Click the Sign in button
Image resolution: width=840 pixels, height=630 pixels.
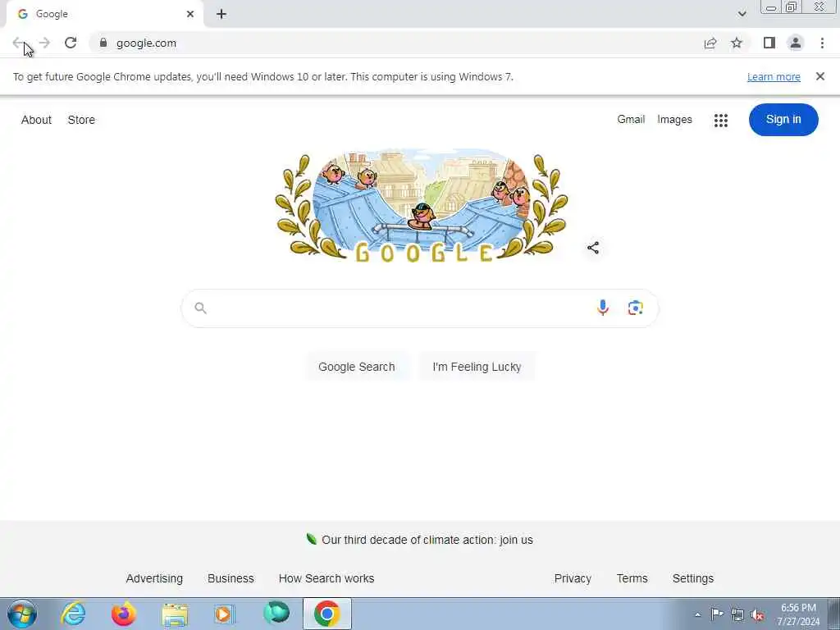click(783, 120)
